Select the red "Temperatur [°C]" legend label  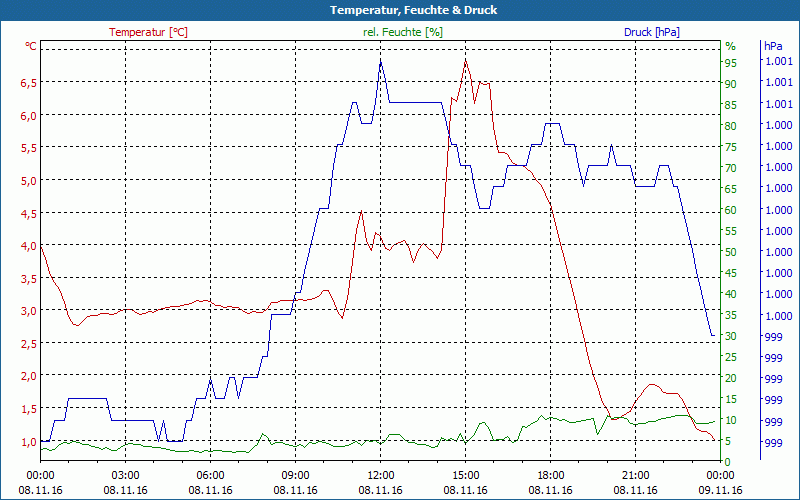click(x=148, y=32)
